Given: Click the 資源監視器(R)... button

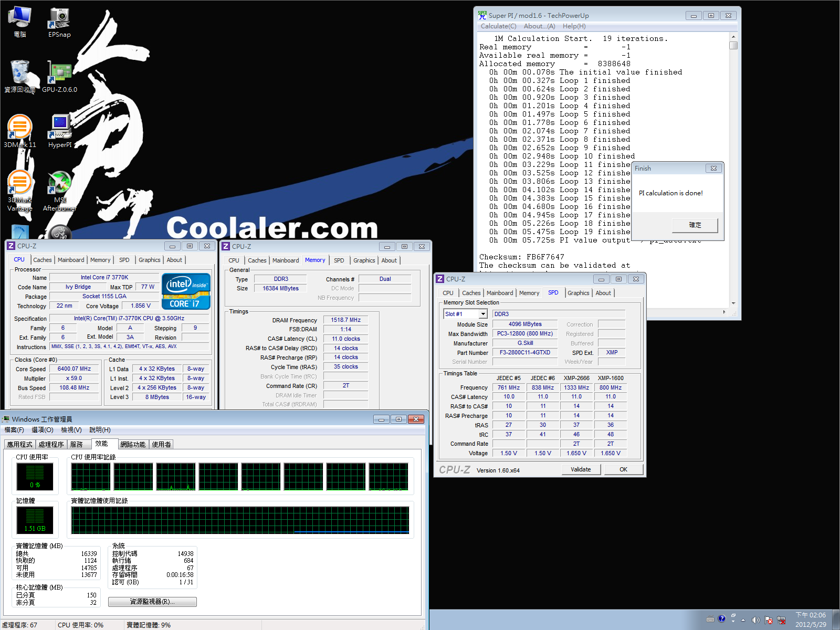Looking at the screenshot, I should click(152, 602).
